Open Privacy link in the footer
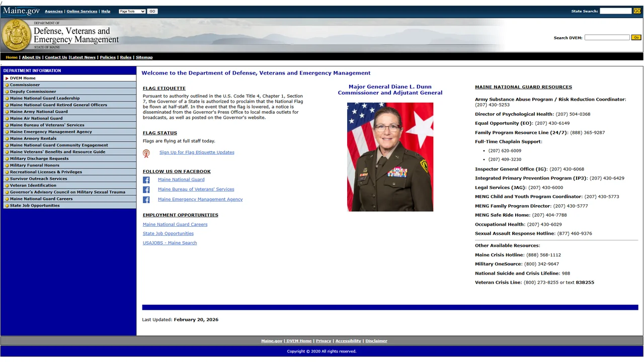Image resolution: width=644 pixels, height=362 pixels. (x=324, y=341)
